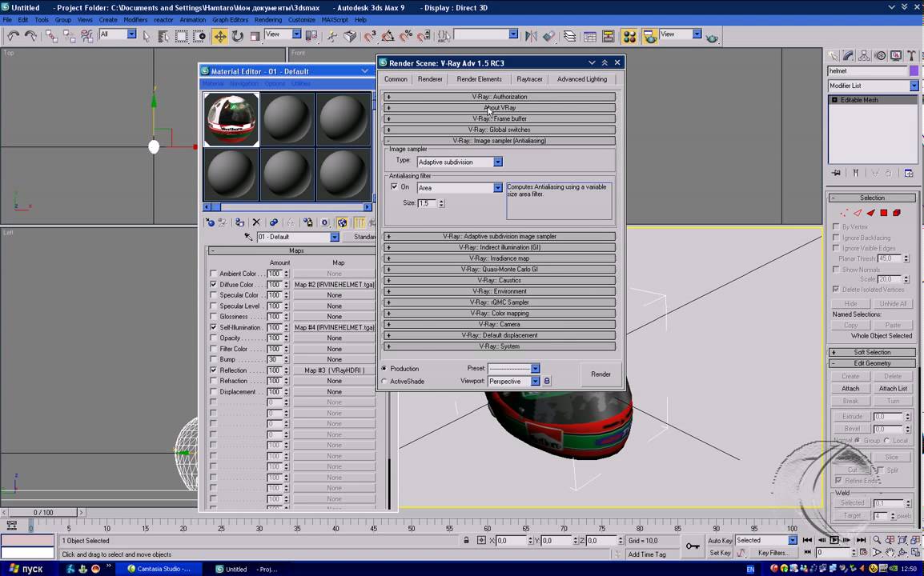The width and height of the screenshot is (924, 576).
Task: Click the Key Filters button
Action: 773,553
